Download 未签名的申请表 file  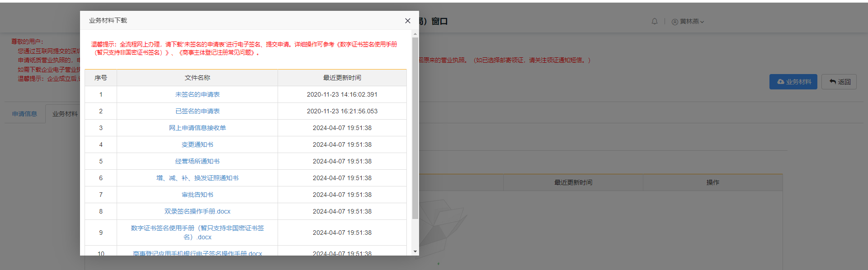click(x=197, y=94)
